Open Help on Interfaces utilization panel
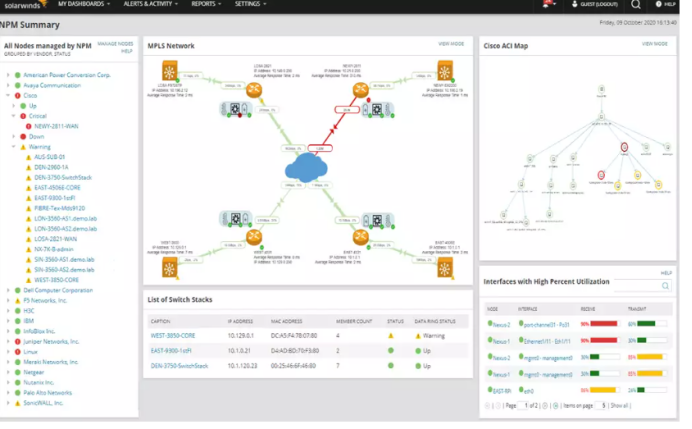 pyautogui.click(x=666, y=273)
